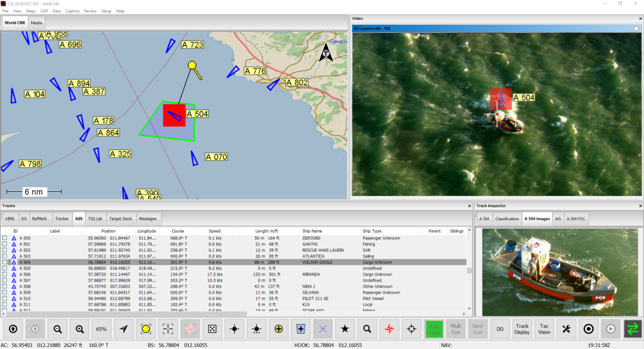
Task: Click the A 504 fishing boat image thumbnail
Action: (561, 272)
